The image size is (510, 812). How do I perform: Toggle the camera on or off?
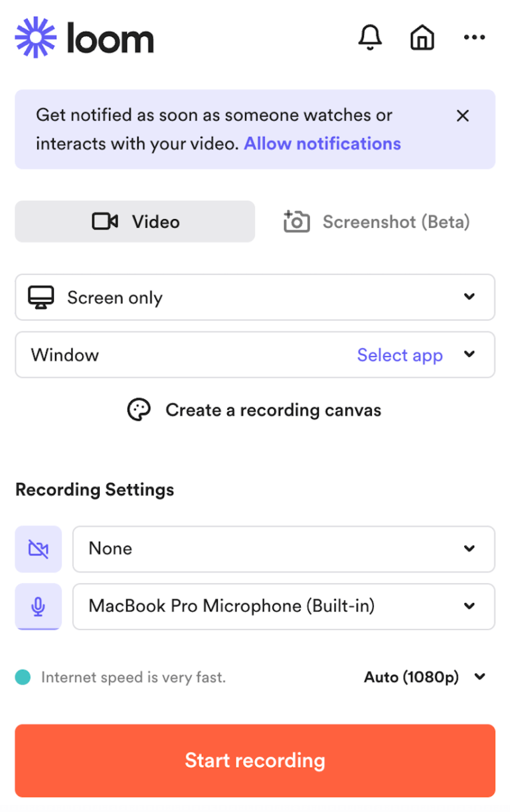click(x=39, y=549)
